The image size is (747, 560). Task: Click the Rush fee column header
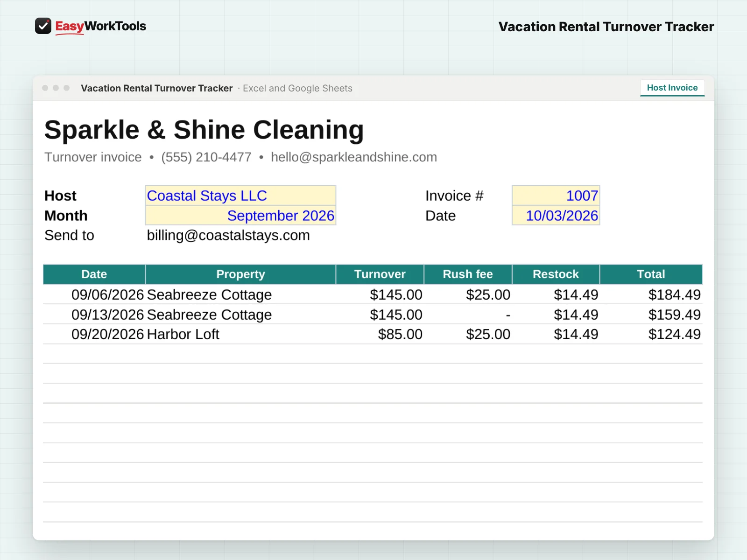[x=468, y=274]
